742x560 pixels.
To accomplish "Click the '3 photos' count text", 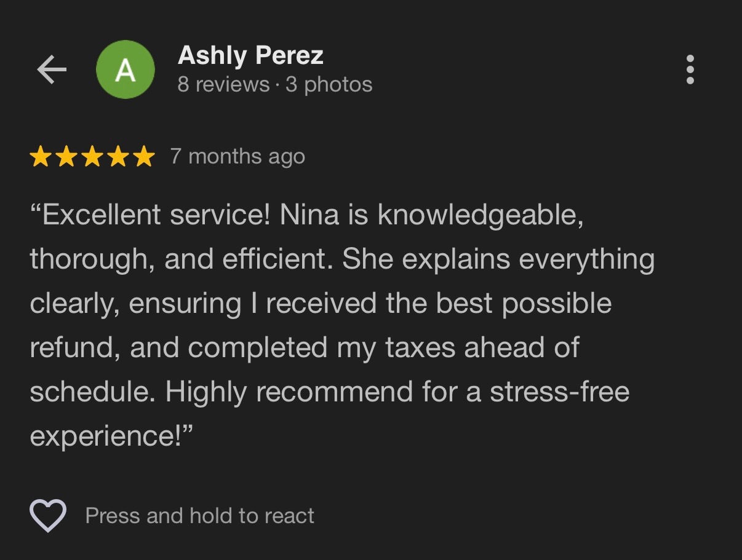I will (x=329, y=84).
